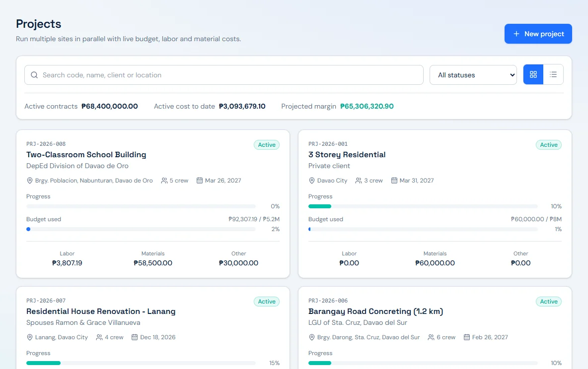Screen dimensions: 588x369
Task: Click progress bar of 3 Storey Residential
Action: pyautogui.click(x=423, y=206)
